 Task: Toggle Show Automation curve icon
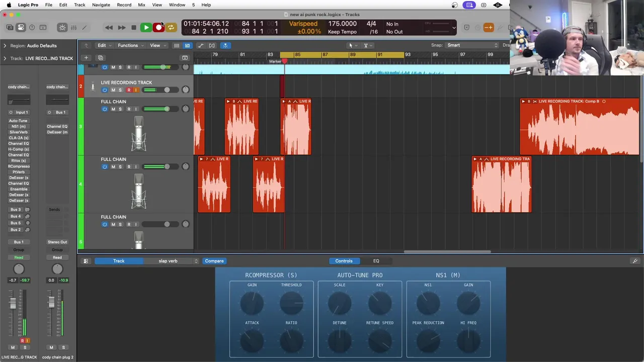click(201, 45)
